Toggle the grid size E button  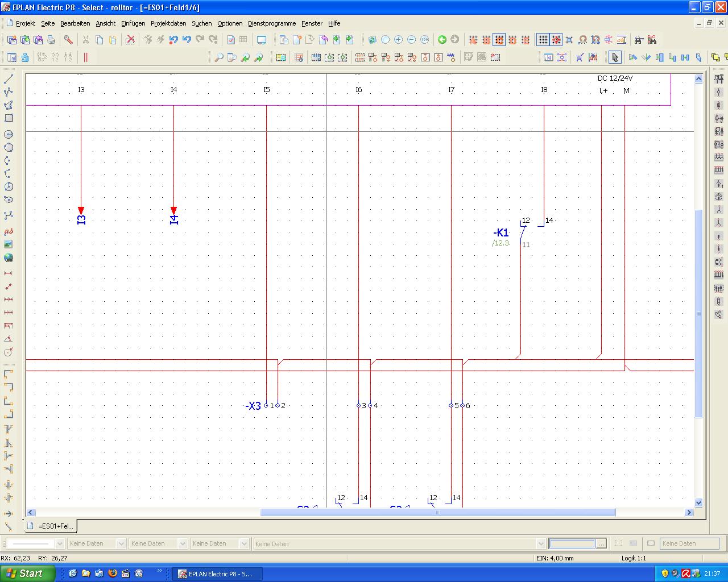(x=526, y=40)
